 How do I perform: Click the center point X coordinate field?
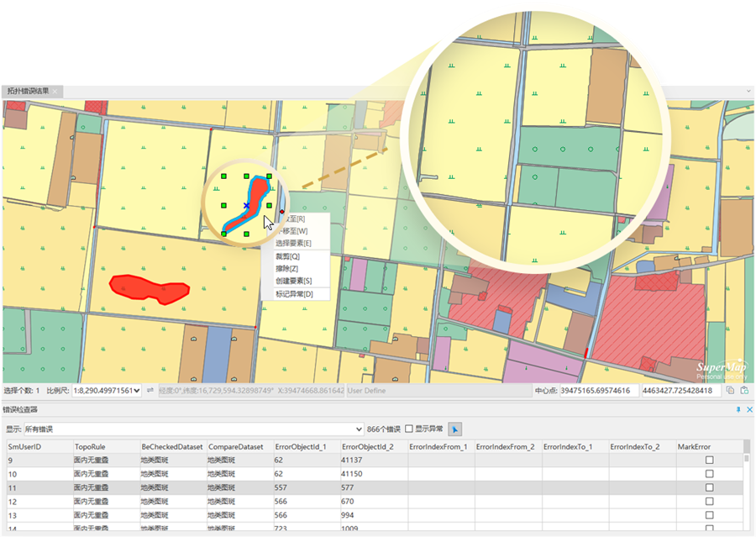pos(598,391)
